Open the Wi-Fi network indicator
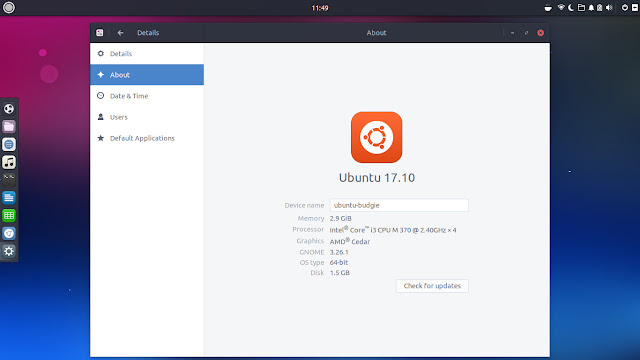The image size is (640, 360). (561, 7)
